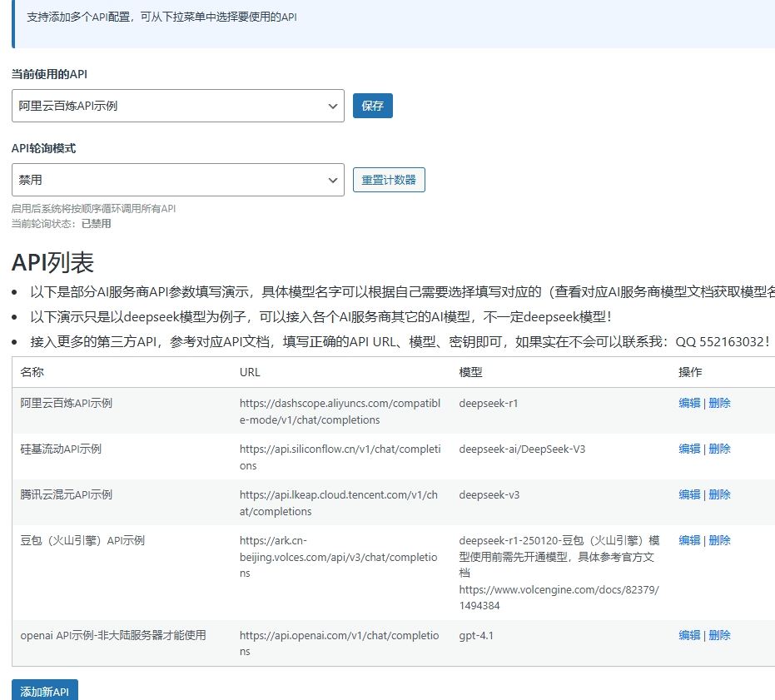Click the api.openai.com URL cell

(x=339, y=643)
